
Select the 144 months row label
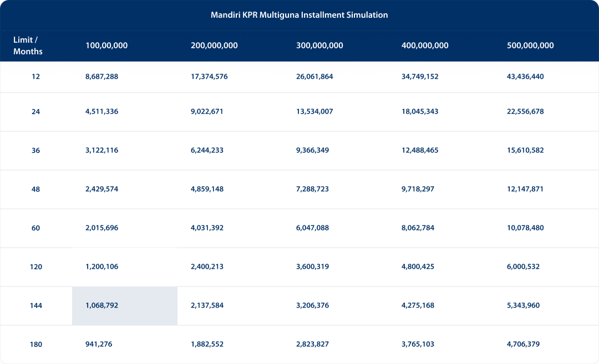(x=36, y=306)
